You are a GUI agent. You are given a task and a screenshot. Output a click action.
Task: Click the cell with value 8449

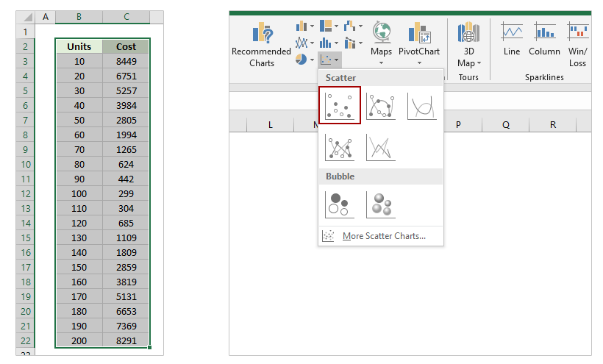click(126, 62)
